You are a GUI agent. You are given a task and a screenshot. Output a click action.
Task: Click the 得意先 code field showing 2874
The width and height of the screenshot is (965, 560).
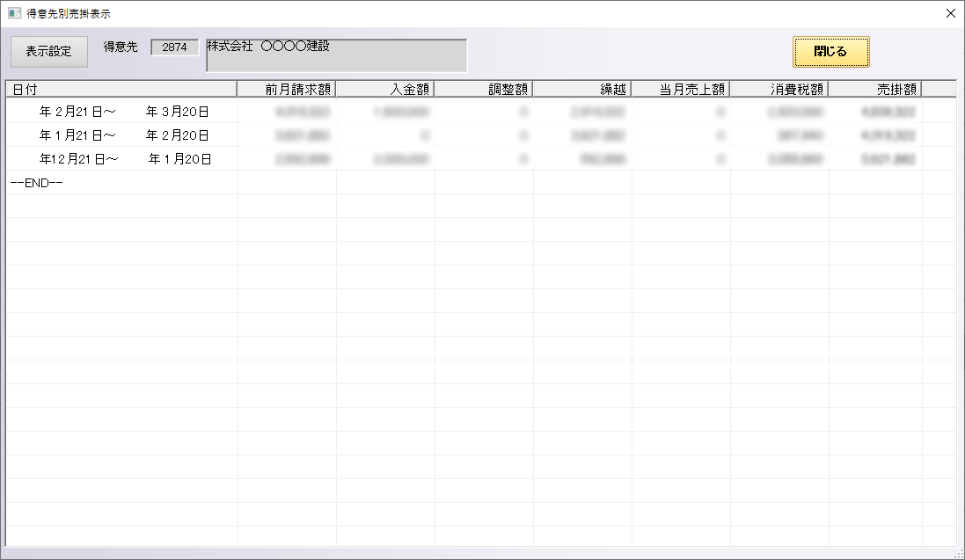tap(175, 47)
